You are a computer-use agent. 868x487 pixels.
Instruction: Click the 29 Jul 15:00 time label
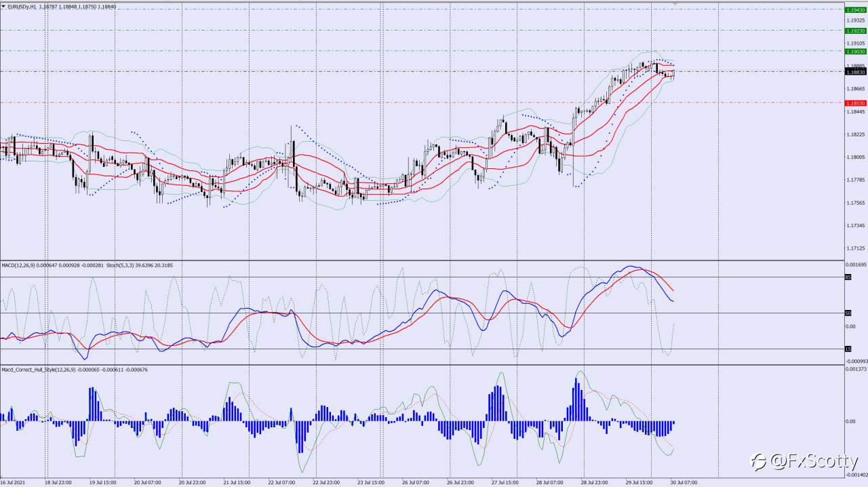pyautogui.click(x=639, y=483)
